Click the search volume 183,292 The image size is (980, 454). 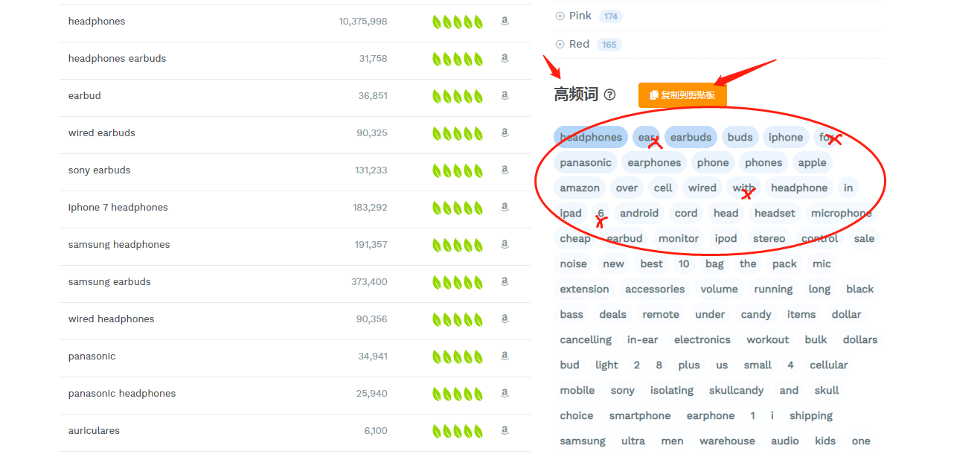click(370, 208)
